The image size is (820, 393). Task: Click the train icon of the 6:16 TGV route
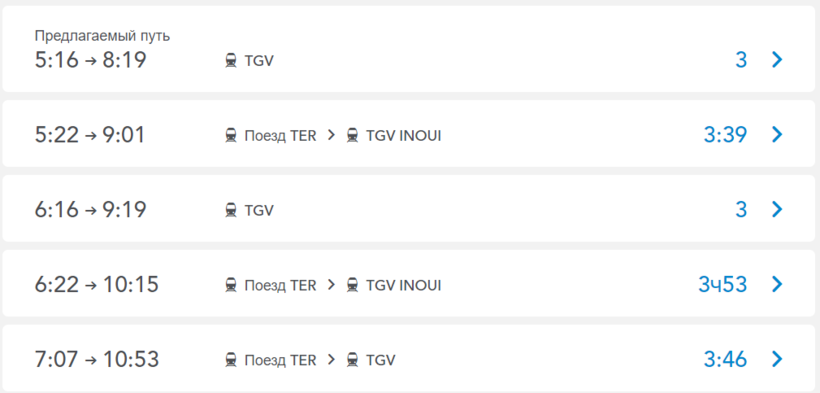[231, 210]
